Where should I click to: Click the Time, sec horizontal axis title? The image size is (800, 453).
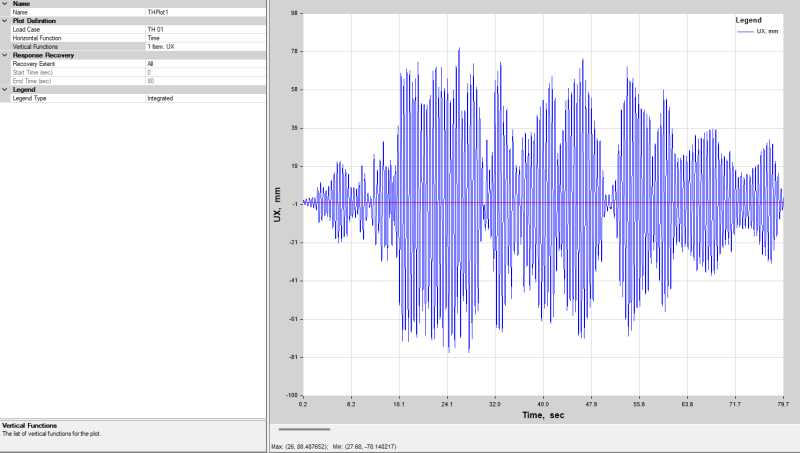(543, 415)
